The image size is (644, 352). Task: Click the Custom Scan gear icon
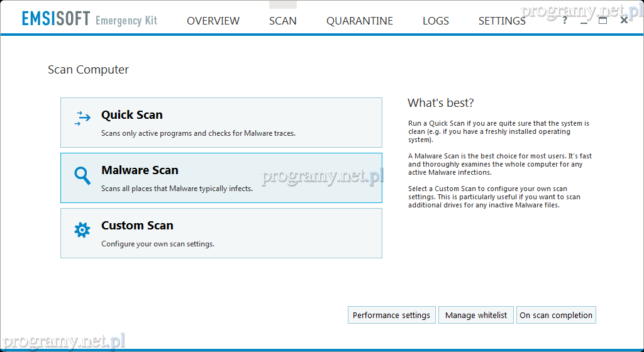pos(82,230)
